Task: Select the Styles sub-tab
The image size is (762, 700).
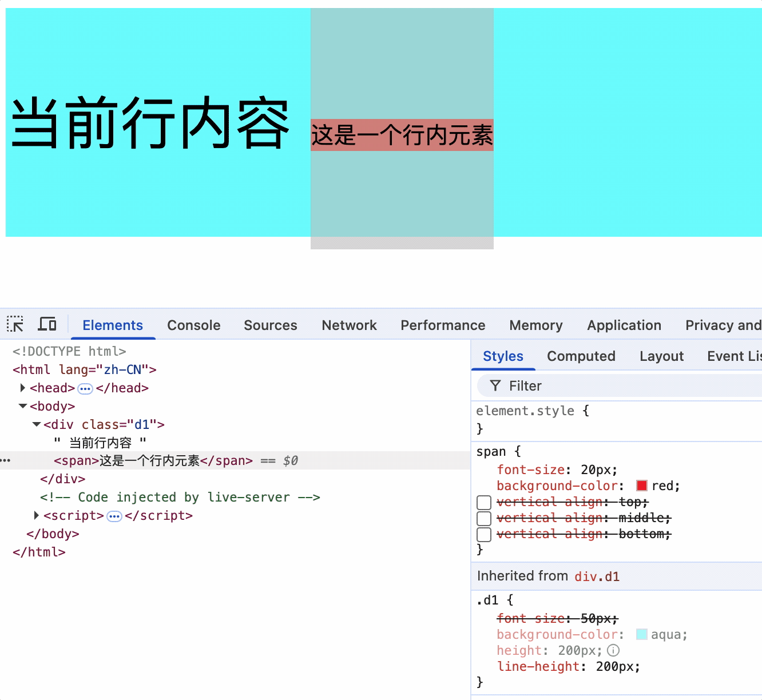Action: (503, 356)
